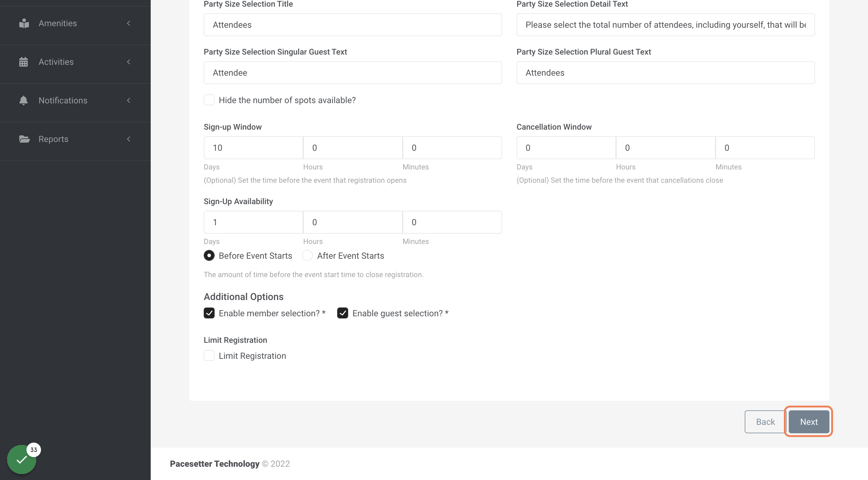The image size is (868, 480).
Task: Uncheck Enable guest selection option
Action: pos(343,313)
